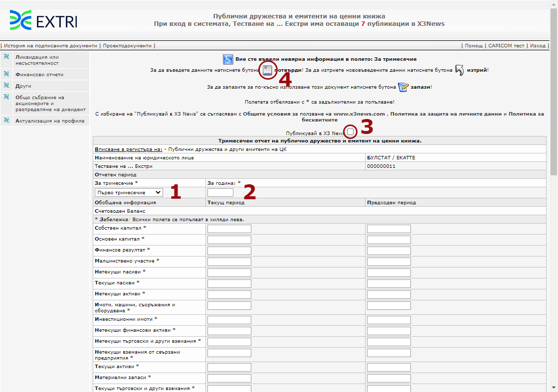Open История на подписаните документи
The image size is (558, 392).
pyautogui.click(x=50, y=45)
